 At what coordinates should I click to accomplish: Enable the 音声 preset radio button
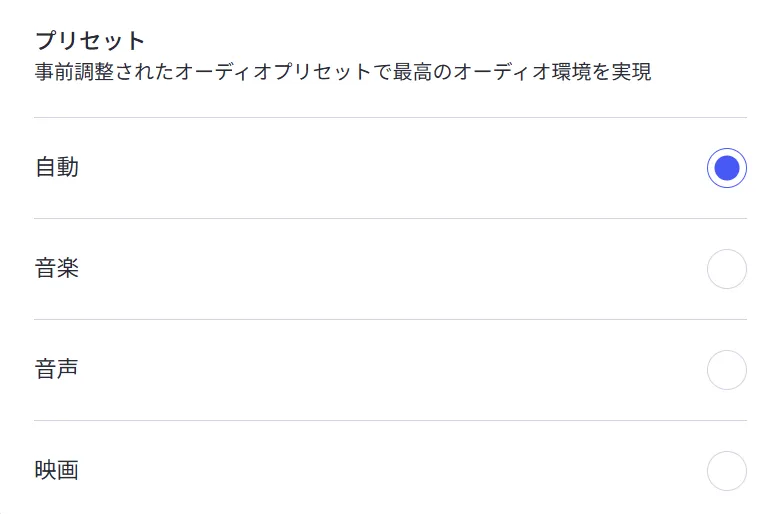tap(726, 370)
